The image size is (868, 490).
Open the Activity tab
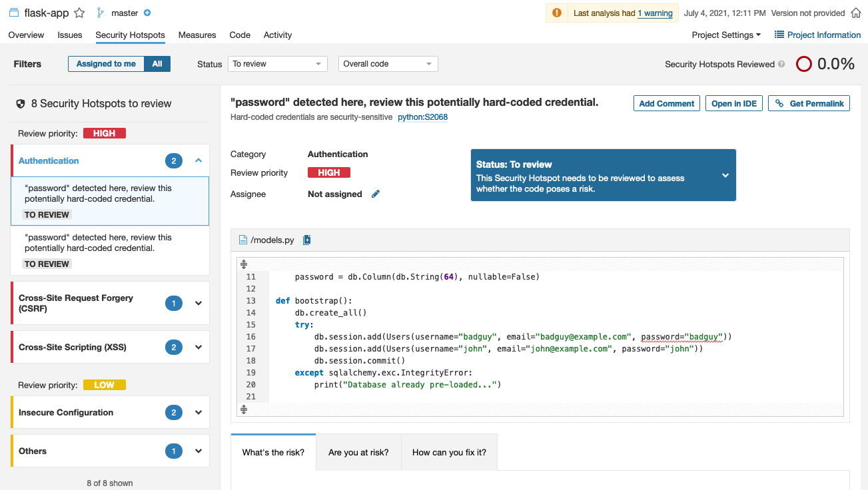[x=278, y=35]
